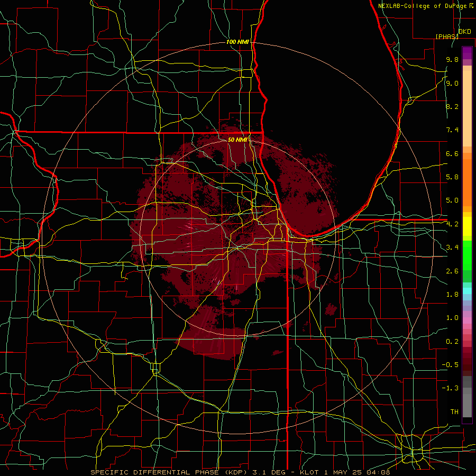Click the 5.8 scale value
Image resolution: width=476 pixels, height=476 pixels.
(x=452, y=177)
